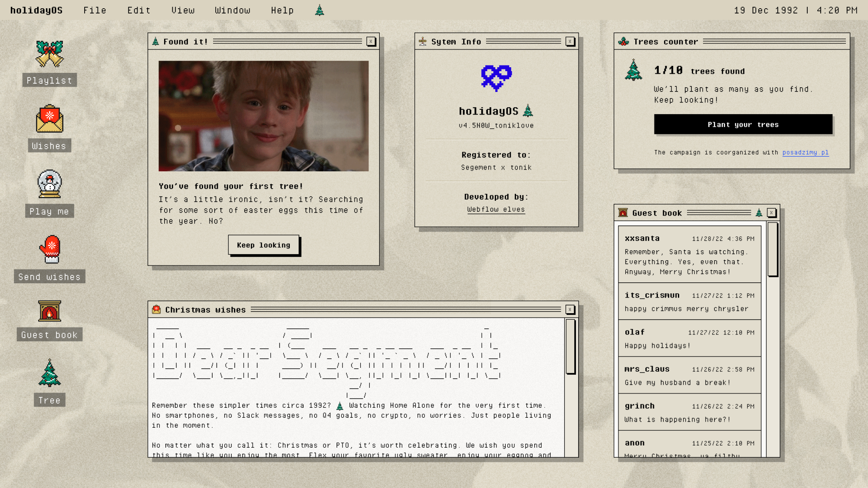The width and height of the screenshot is (868, 488).
Task: Click the Home Alone movie image
Action: point(263,116)
